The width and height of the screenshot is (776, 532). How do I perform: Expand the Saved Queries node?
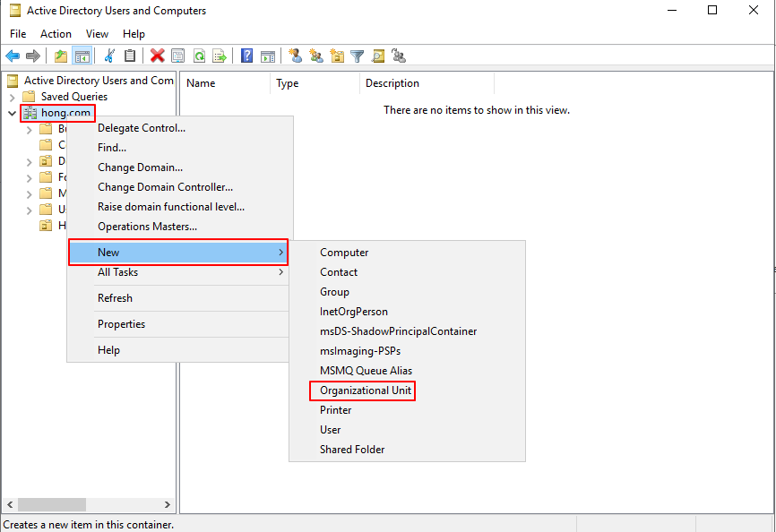pos(13,97)
